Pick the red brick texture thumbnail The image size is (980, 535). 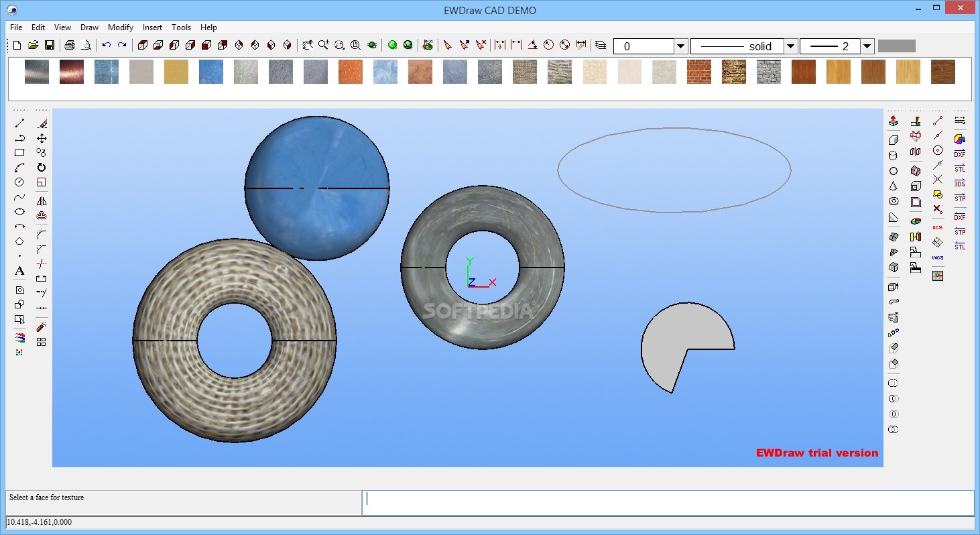click(x=699, y=72)
